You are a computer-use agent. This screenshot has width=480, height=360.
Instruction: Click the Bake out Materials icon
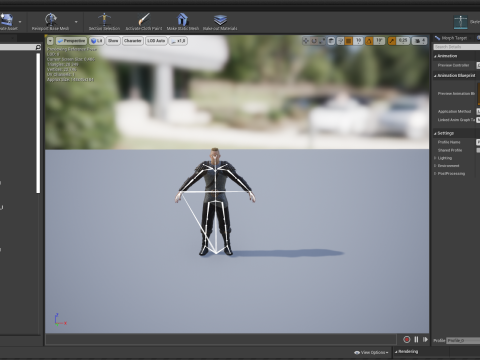point(220,20)
